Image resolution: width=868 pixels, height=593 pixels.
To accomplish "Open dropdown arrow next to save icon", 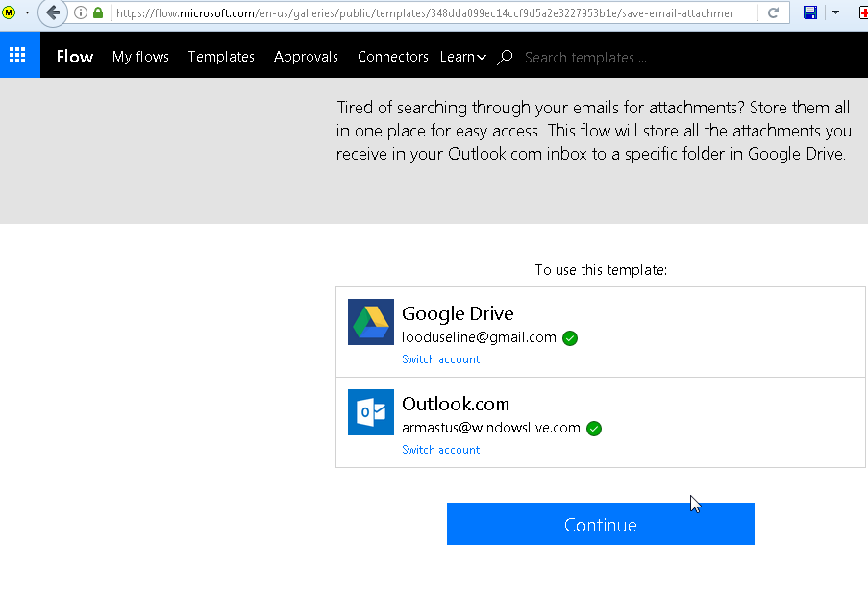I will [835, 12].
